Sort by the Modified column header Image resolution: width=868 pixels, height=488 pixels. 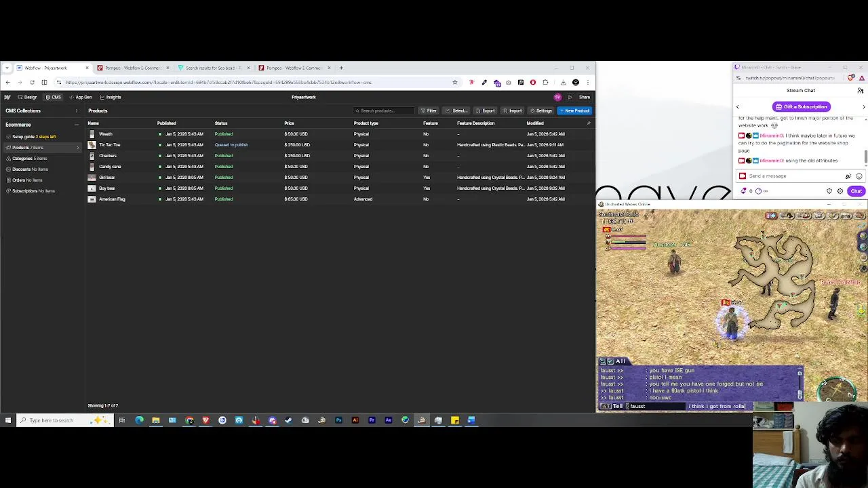point(535,123)
